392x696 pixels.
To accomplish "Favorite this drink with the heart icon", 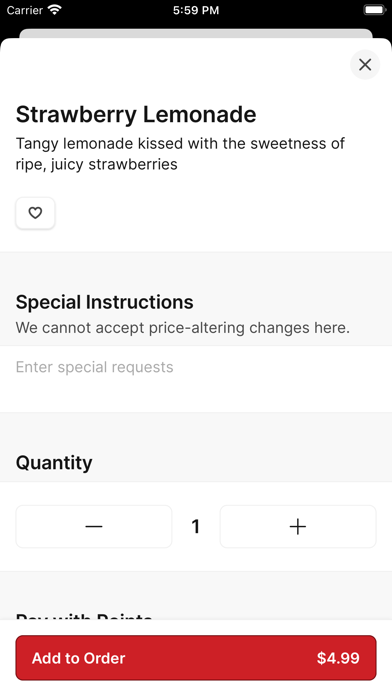I will pos(35,213).
